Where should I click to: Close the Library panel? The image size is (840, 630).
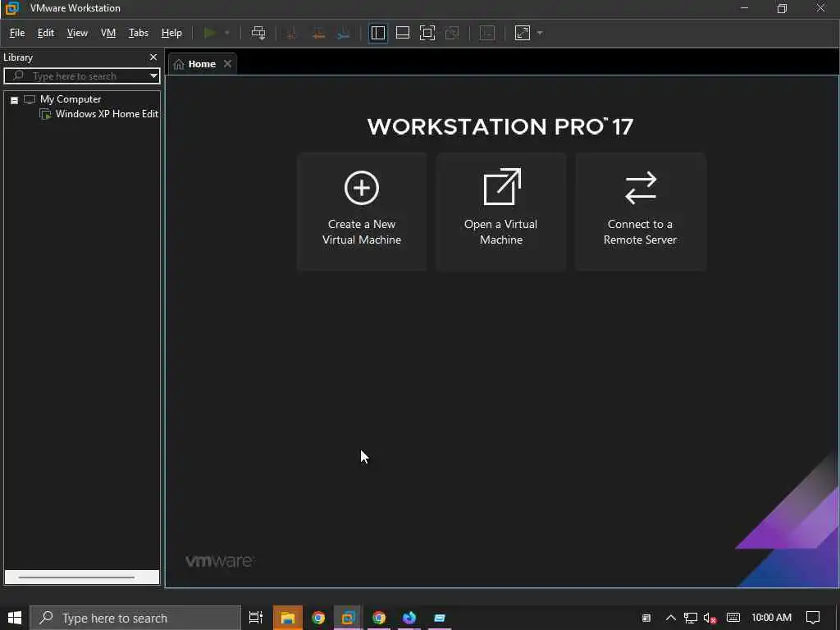tap(153, 57)
